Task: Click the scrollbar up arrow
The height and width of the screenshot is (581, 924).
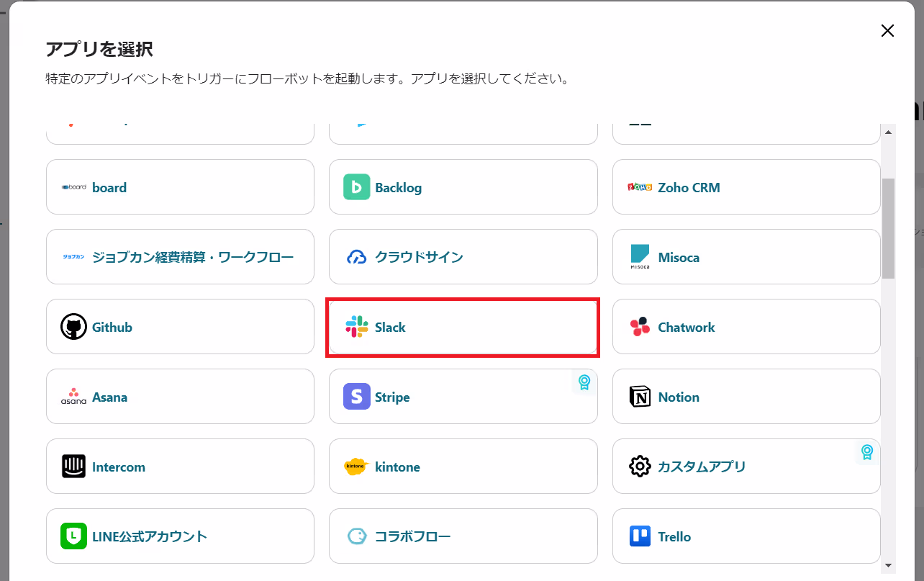Action: click(888, 132)
